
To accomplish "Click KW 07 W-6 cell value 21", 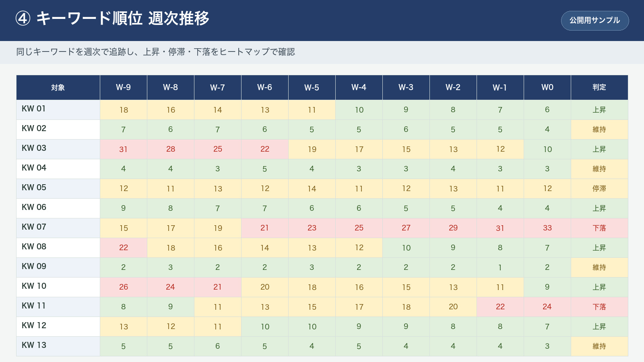I will pos(265,228).
